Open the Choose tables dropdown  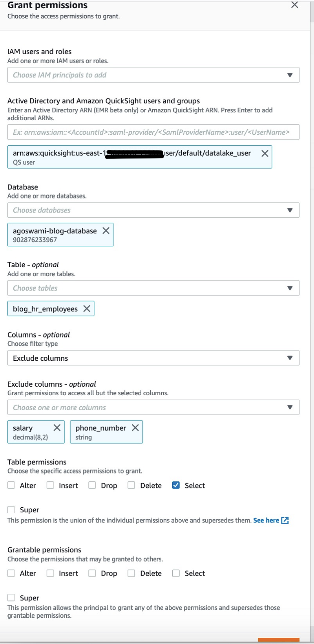153,288
